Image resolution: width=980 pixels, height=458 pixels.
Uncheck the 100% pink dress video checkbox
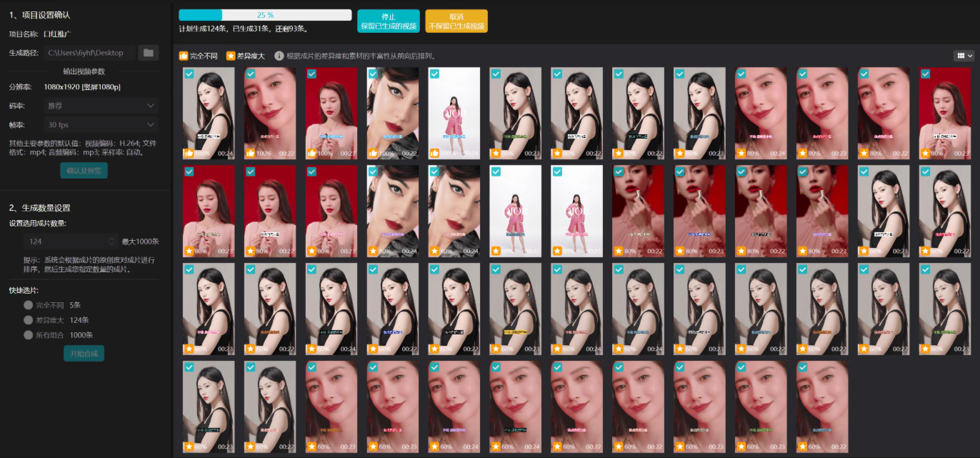(434, 74)
